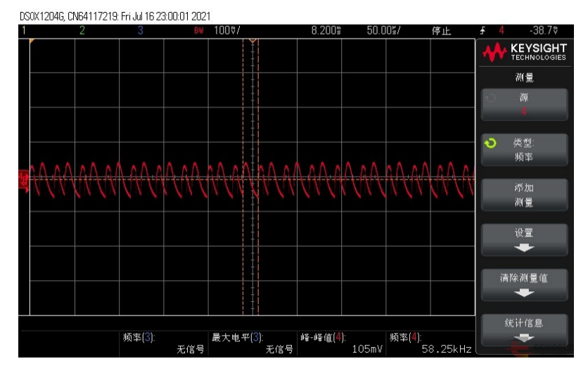Viewport: 588px width, 373px height.
Task: Select channel 2 indicator in status bar
Action: (x=82, y=30)
